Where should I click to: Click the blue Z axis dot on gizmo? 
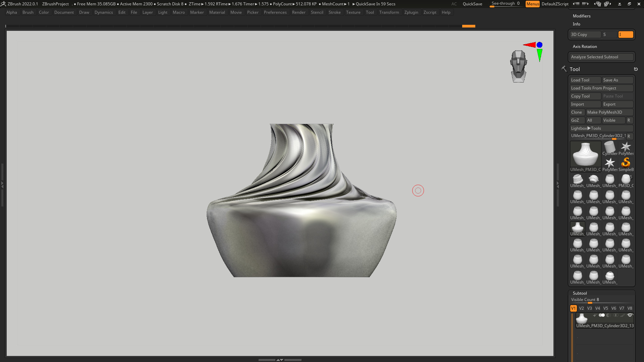(539, 45)
